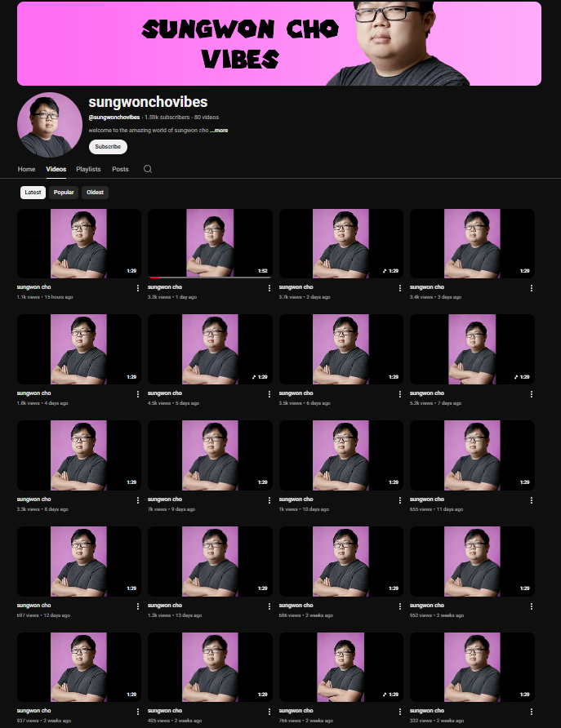The width and height of the screenshot is (561, 728).
Task: Open the options menu for the video with 5.3k views
Action: (531, 394)
